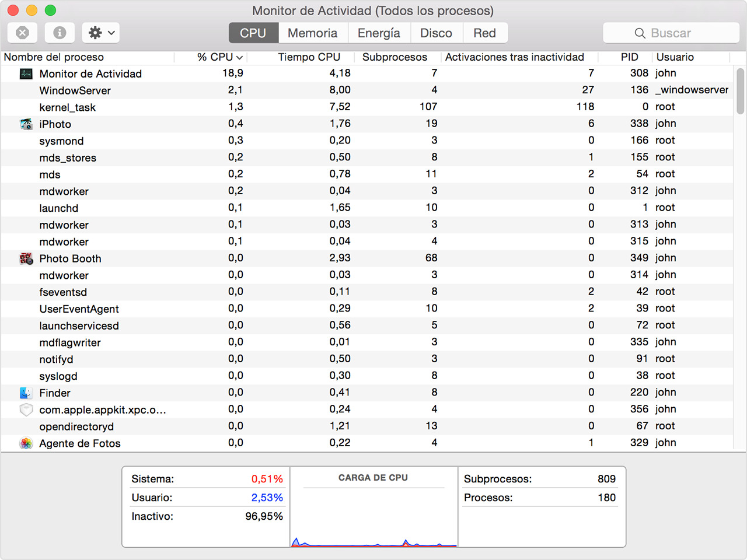The height and width of the screenshot is (560, 747).
Task: Select the Disco tab
Action: [x=437, y=33]
